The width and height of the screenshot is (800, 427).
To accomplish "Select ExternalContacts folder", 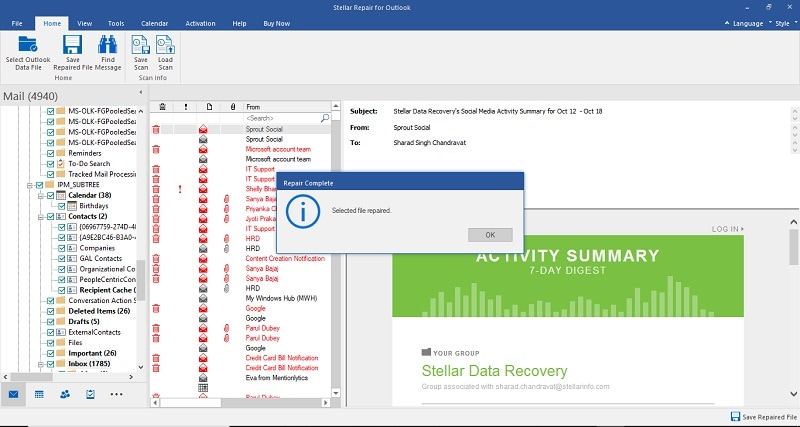I will coord(94,332).
